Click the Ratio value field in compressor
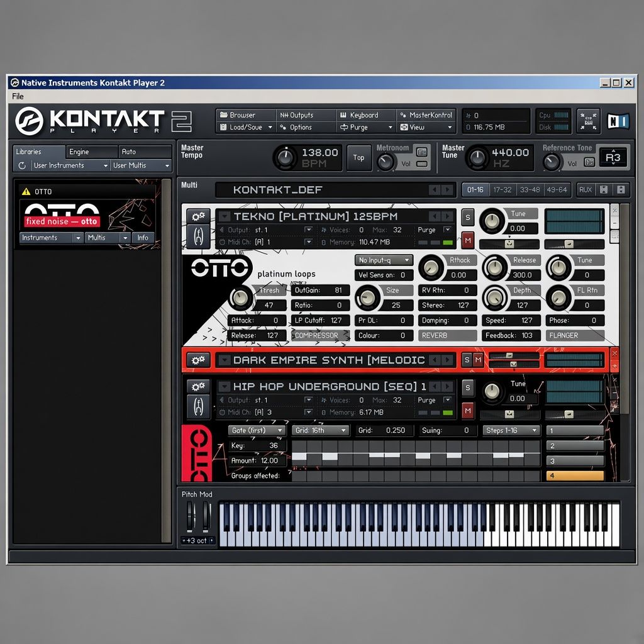644x644 pixels. [x=320, y=305]
